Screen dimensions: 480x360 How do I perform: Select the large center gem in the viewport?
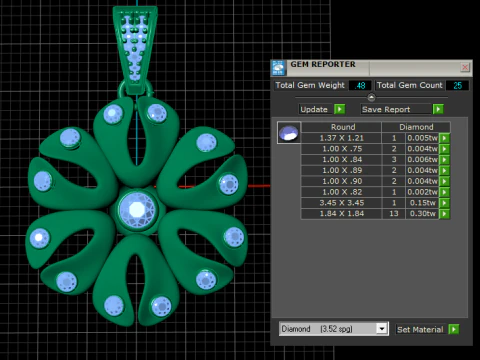pyautogui.click(x=137, y=210)
